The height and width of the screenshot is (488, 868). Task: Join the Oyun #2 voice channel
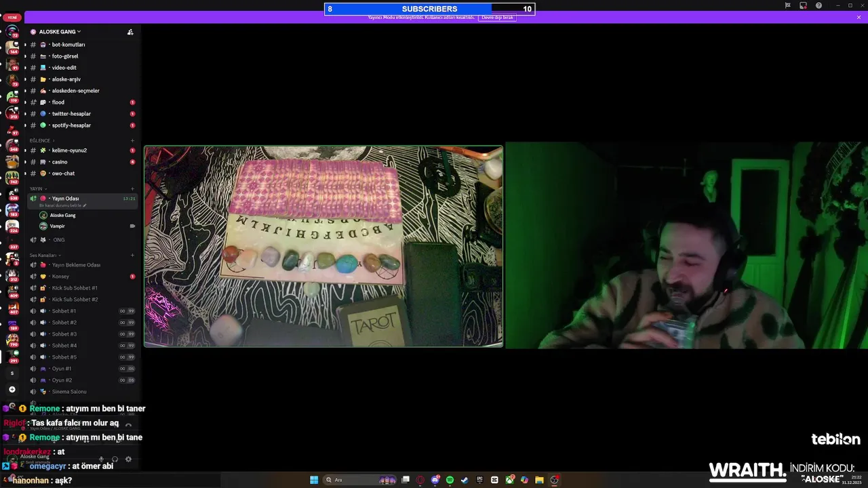coord(81,380)
